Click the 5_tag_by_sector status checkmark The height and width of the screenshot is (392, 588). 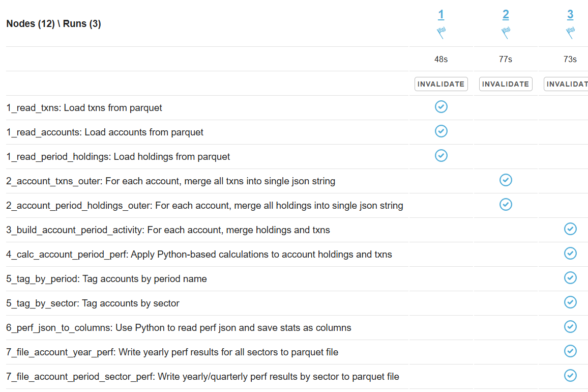coord(570,302)
